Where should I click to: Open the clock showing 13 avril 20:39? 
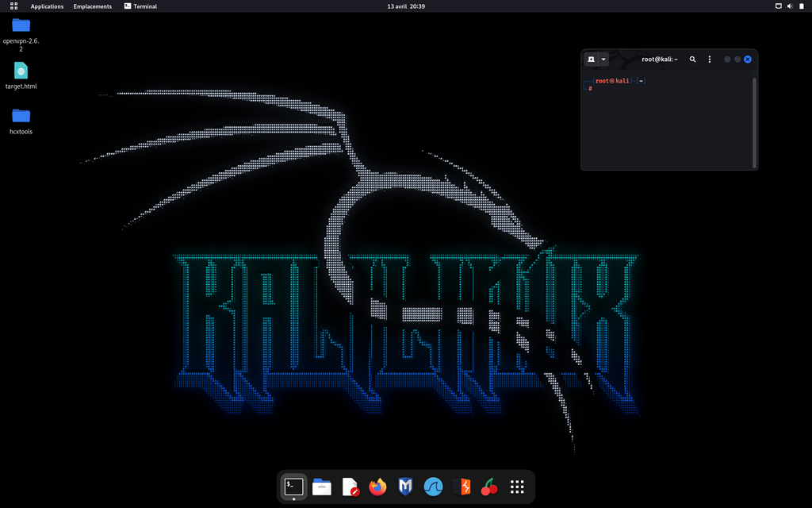pyautogui.click(x=406, y=6)
